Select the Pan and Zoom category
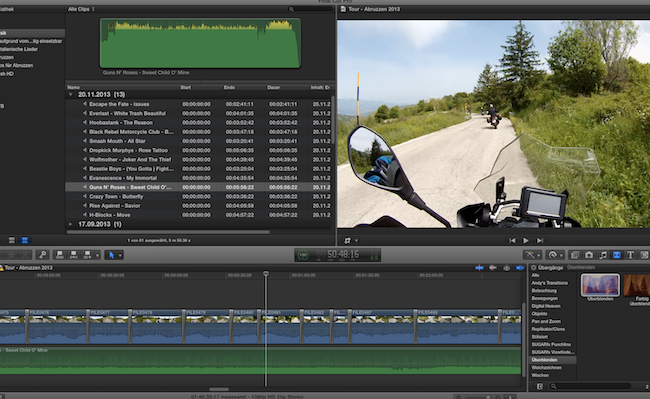This screenshot has width=650, height=399. click(x=546, y=321)
